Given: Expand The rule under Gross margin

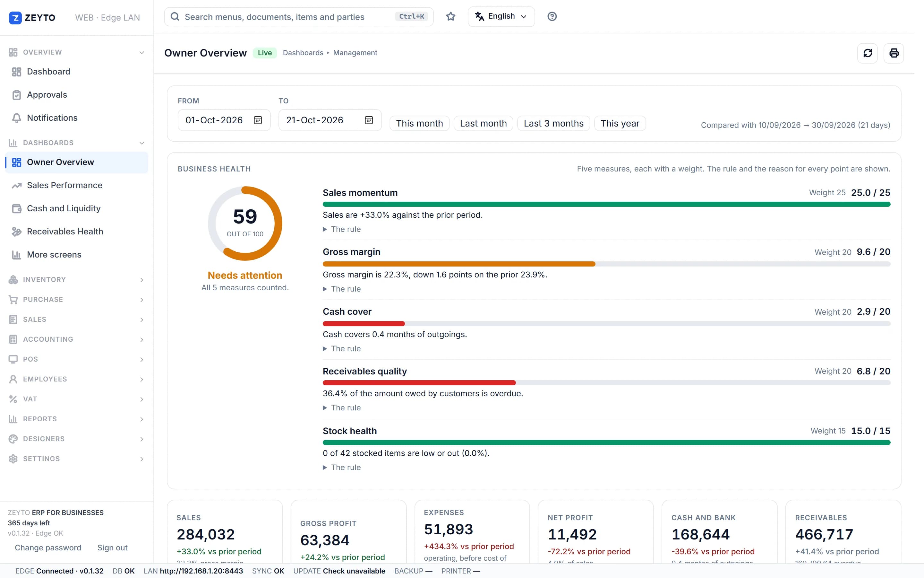Looking at the screenshot, I should (342, 289).
